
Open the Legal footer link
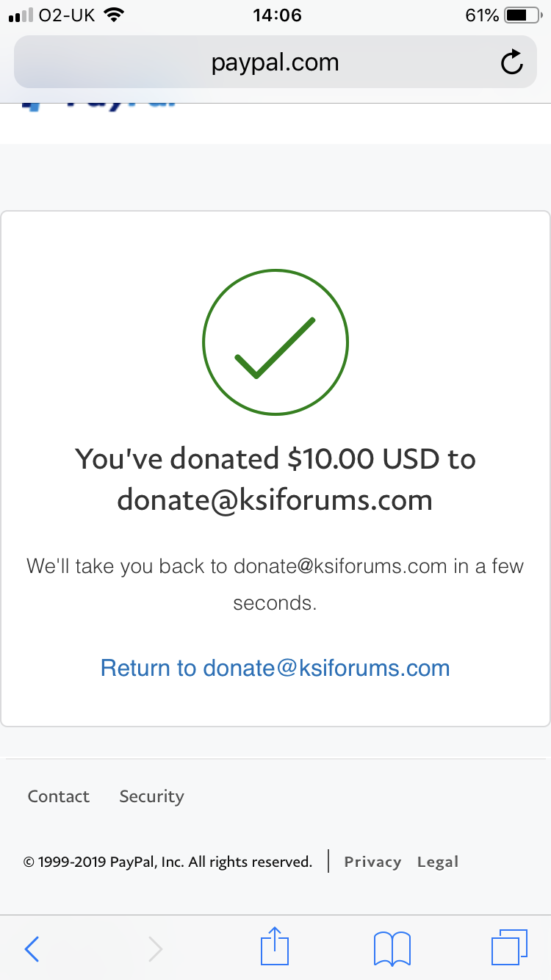438,862
